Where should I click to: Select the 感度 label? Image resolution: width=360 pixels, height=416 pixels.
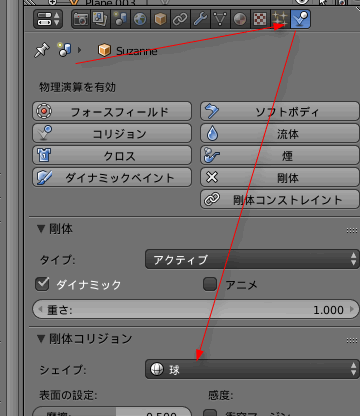tap(221, 395)
